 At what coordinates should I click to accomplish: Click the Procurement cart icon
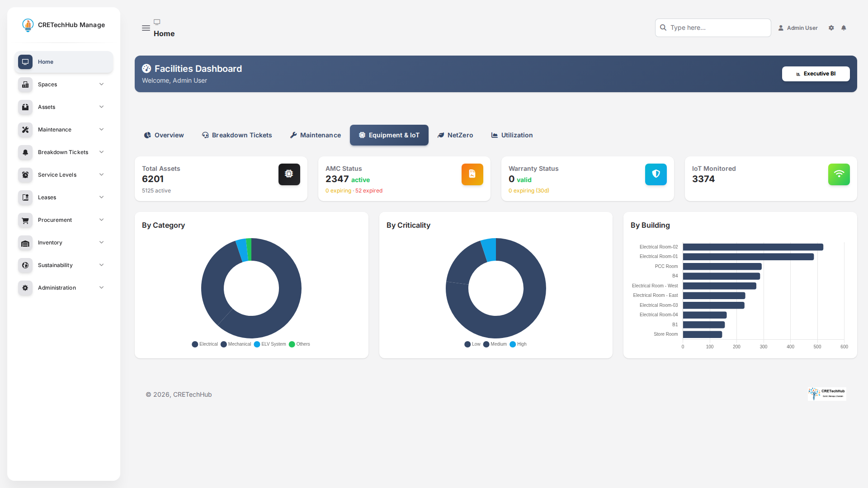coord(25,220)
